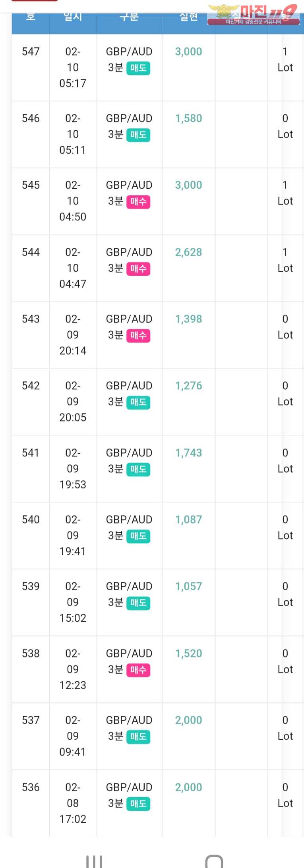This screenshot has height=868, width=304.
Task: Click the 1,580 profit in row 546
Action: pos(188,118)
